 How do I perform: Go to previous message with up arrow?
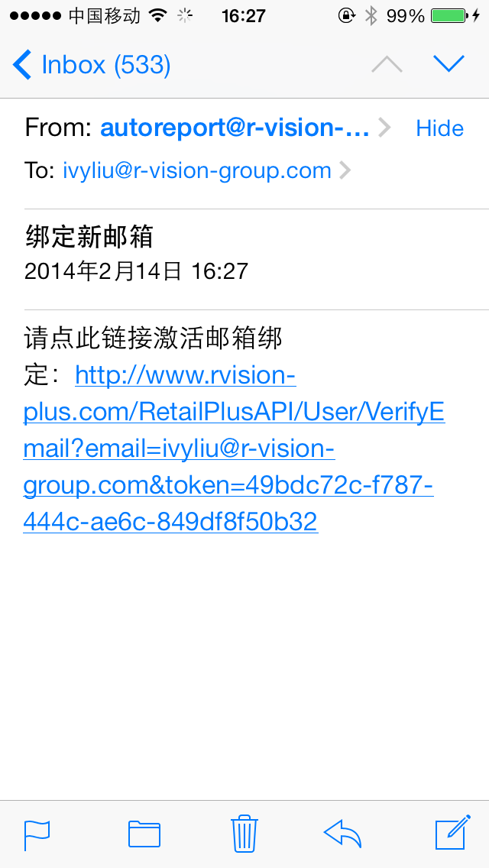387,65
